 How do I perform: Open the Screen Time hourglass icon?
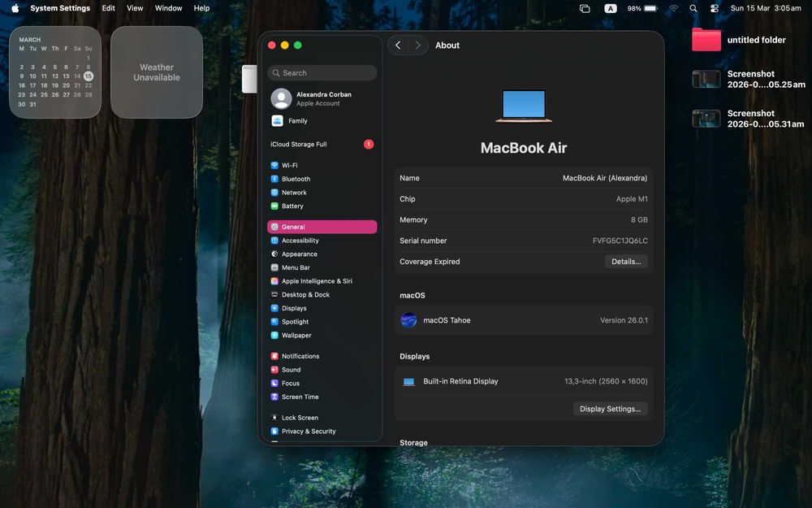(x=274, y=397)
